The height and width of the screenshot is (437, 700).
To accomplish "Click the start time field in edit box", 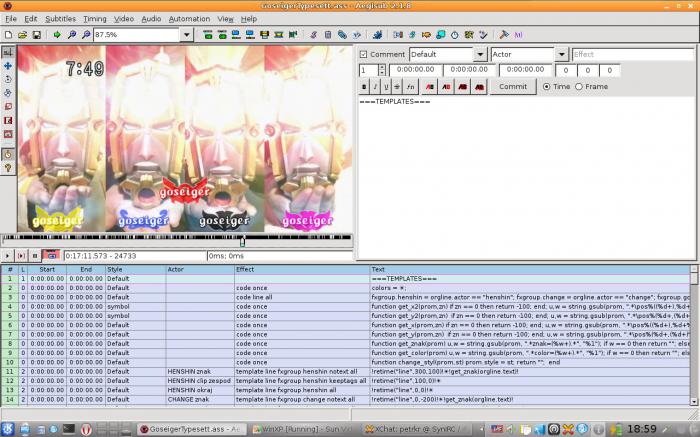I will point(416,70).
